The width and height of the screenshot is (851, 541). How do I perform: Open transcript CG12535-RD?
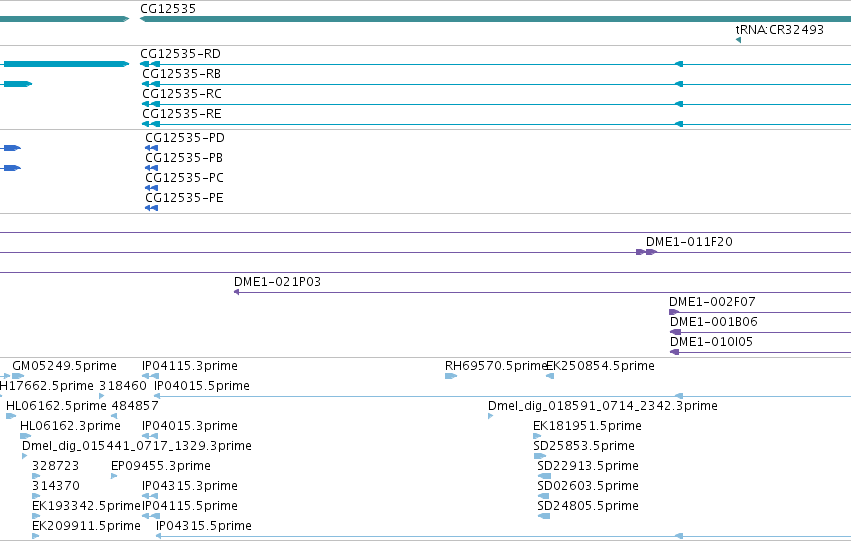[x=180, y=54]
